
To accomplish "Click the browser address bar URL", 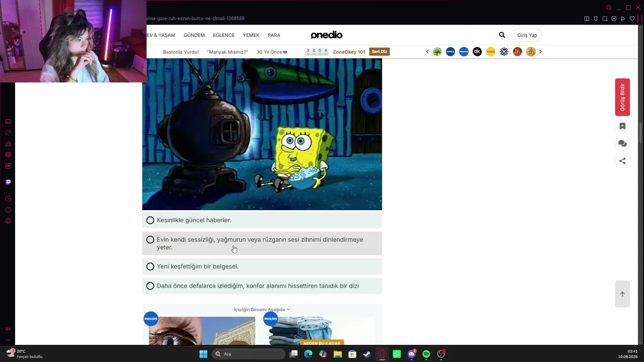I will [x=195, y=19].
